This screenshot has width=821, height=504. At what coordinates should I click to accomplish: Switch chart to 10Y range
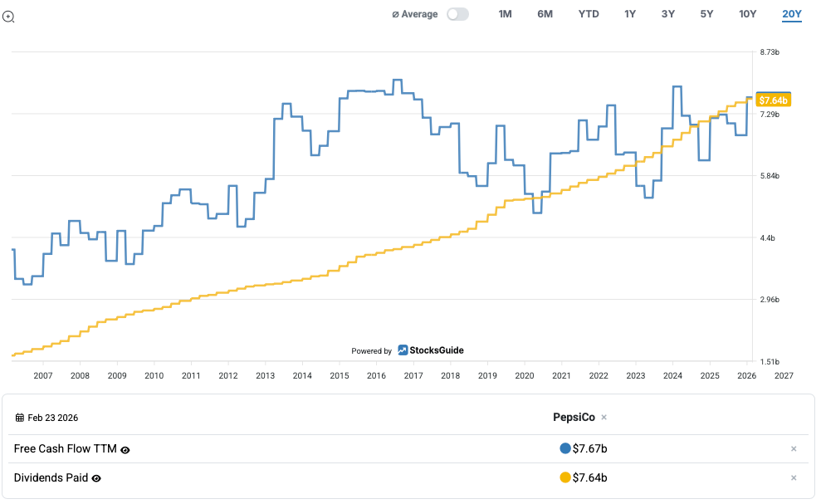[748, 14]
